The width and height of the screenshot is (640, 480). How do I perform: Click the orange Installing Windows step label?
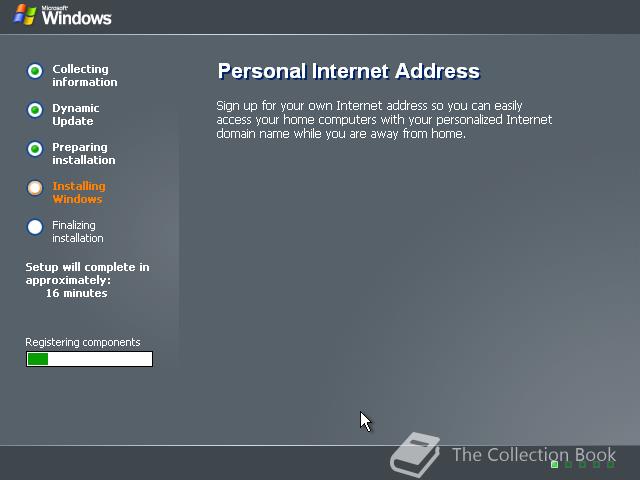pos(79,192)
